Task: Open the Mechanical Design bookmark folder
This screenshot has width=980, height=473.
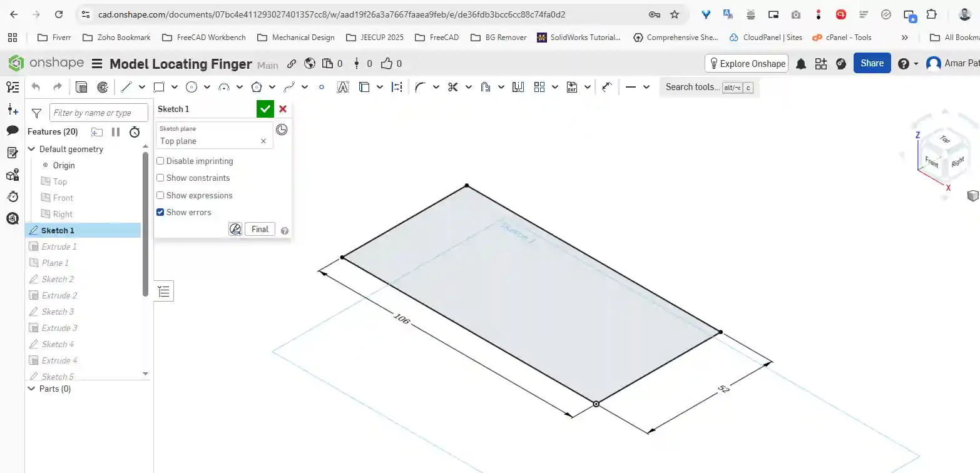Action: click(296, 38)
